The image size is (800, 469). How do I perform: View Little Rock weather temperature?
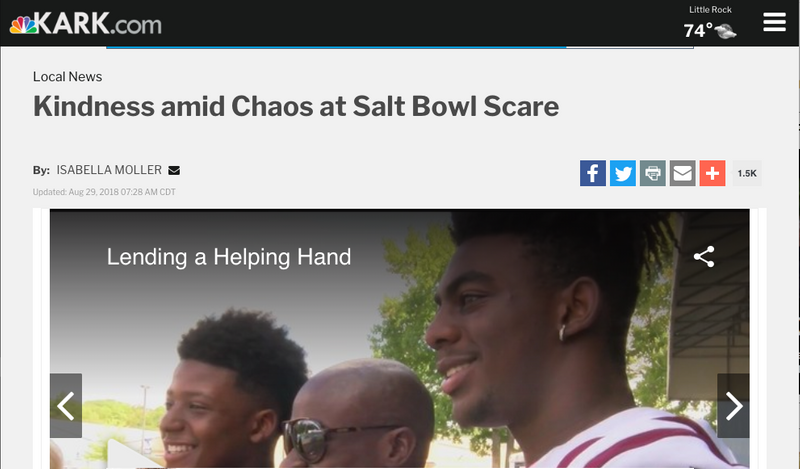pyautogui.click(x=698, y=31)
